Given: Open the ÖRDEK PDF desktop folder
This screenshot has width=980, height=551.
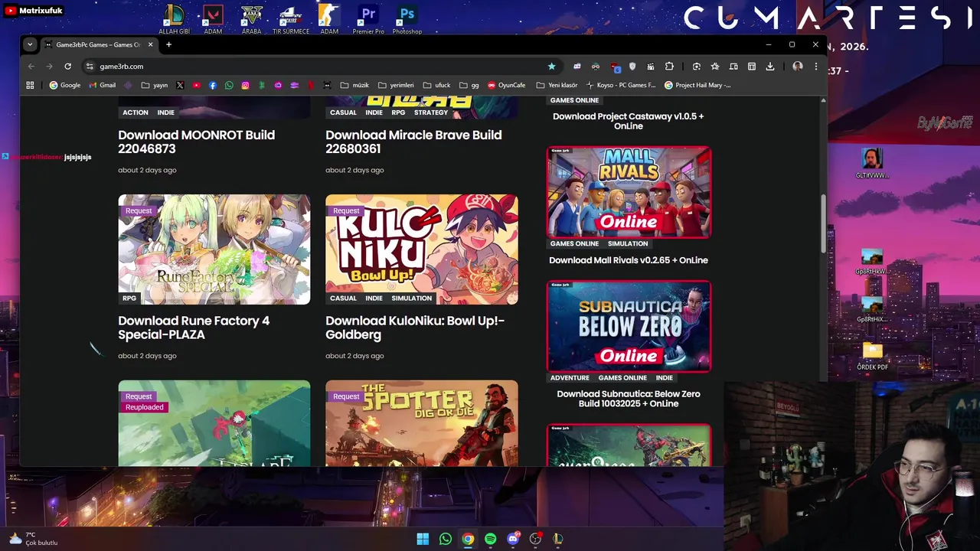Looking at the screenshot, I should pyautogui.click(x=872, y=357).
